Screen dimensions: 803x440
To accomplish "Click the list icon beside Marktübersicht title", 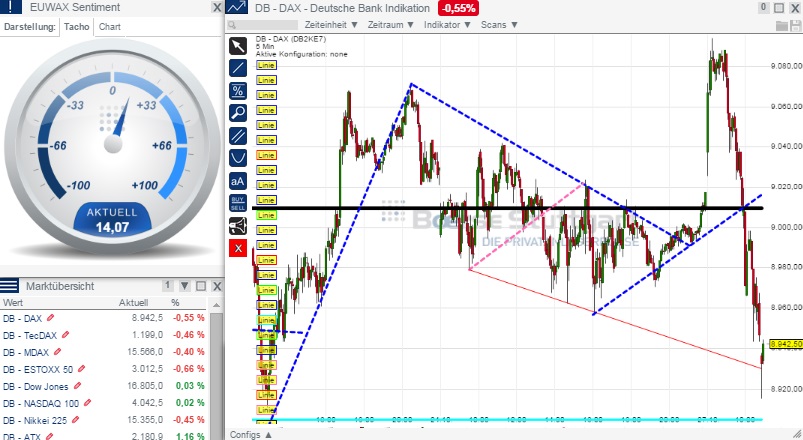I will tap(10, 286).
